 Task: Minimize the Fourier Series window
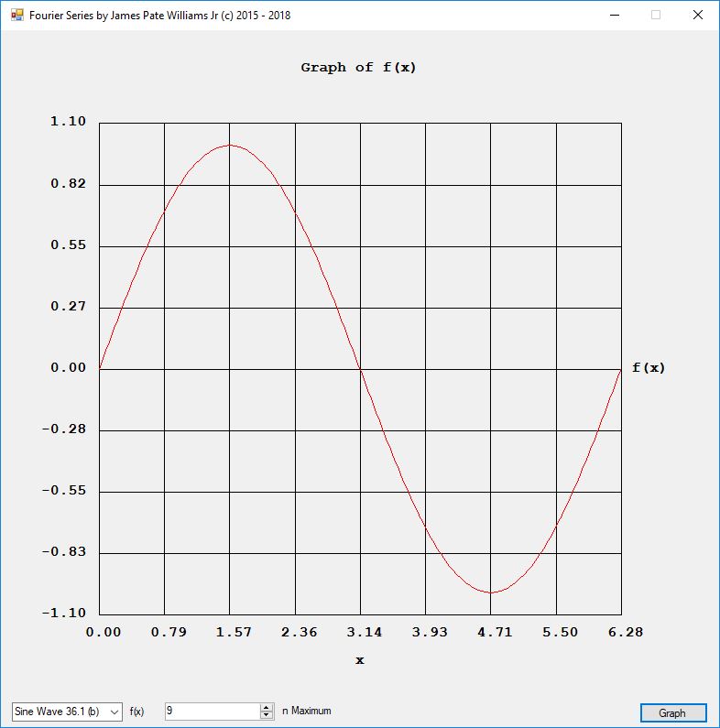615,16
